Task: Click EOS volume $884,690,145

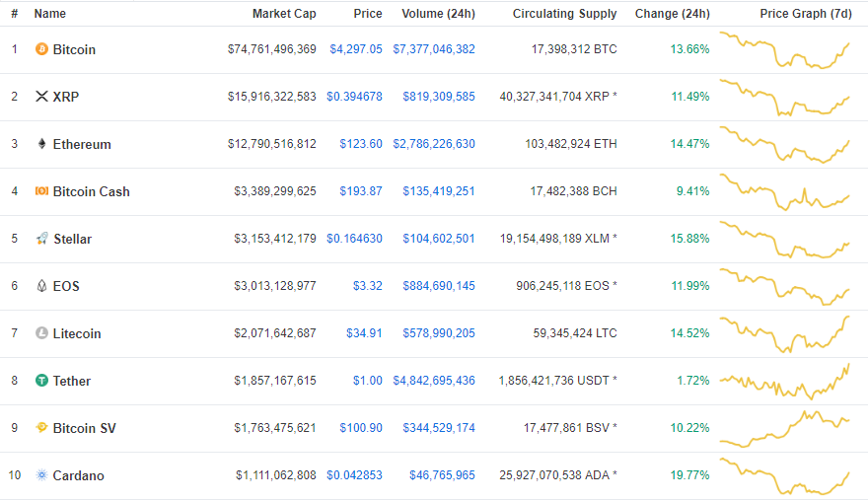Action: pyautogui.click(x=439, y=286)
